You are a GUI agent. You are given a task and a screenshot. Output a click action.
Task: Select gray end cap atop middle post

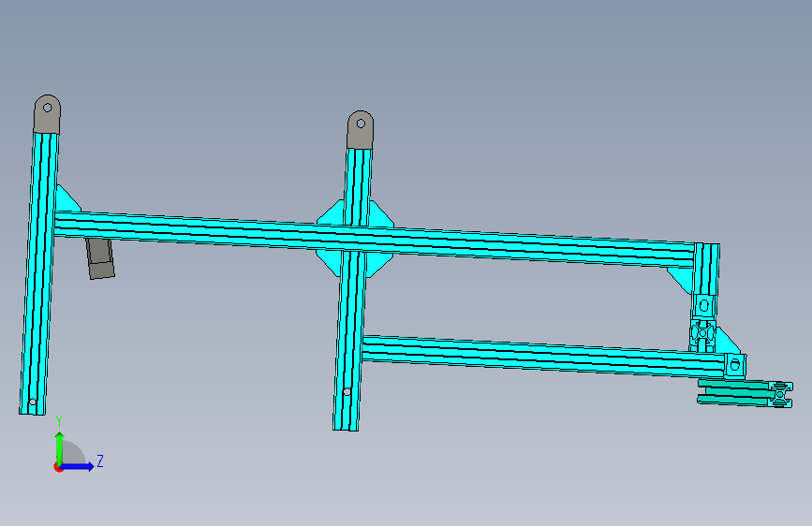tap(360, 130)
